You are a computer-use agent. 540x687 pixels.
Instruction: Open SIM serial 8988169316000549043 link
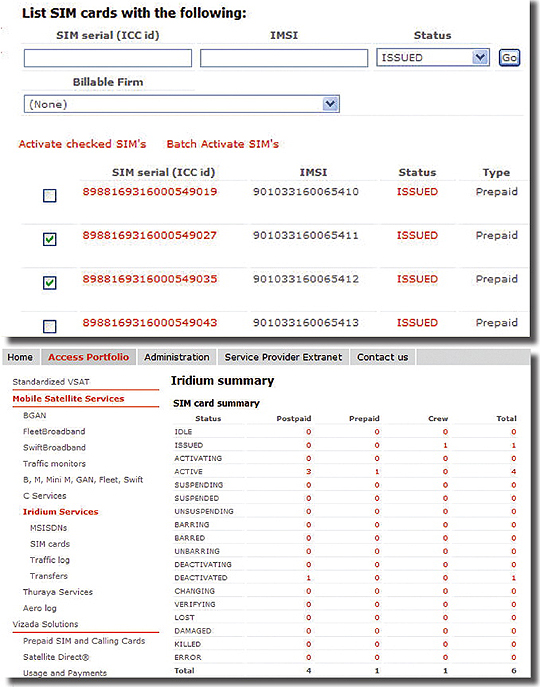click(150, 323)
